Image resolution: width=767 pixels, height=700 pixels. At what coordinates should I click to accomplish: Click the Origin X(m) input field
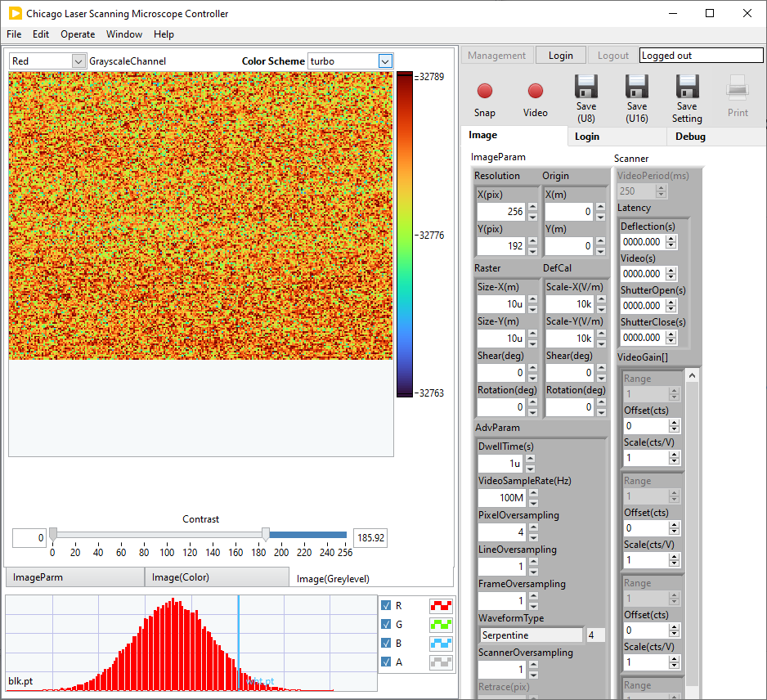click(x=569, y=211)
